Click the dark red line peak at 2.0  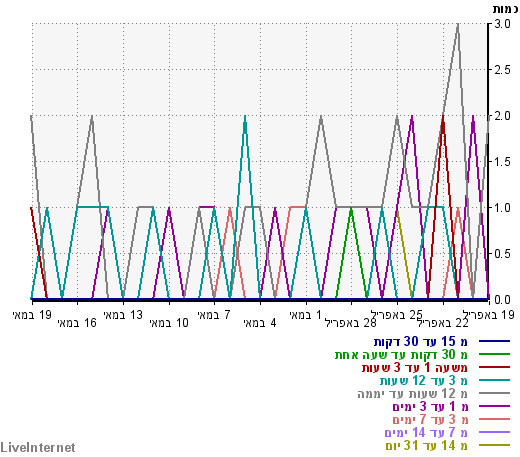click(443, 117)
